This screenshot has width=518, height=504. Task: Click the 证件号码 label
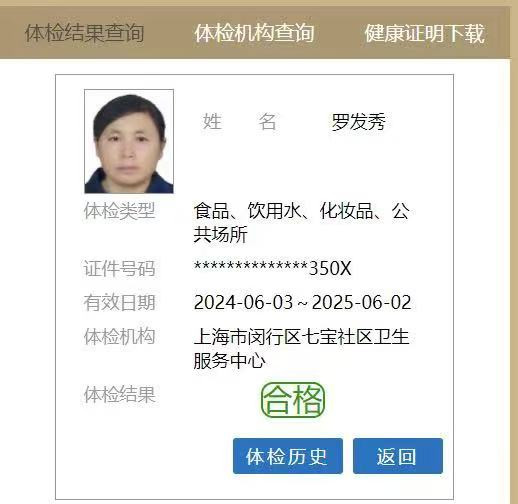[x=119, y=268]
